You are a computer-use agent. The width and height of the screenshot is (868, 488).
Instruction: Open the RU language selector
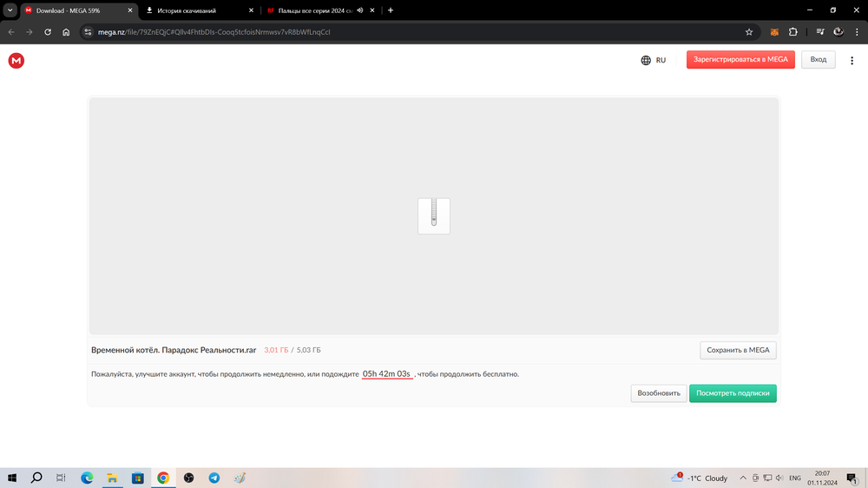tap(653, 60)
